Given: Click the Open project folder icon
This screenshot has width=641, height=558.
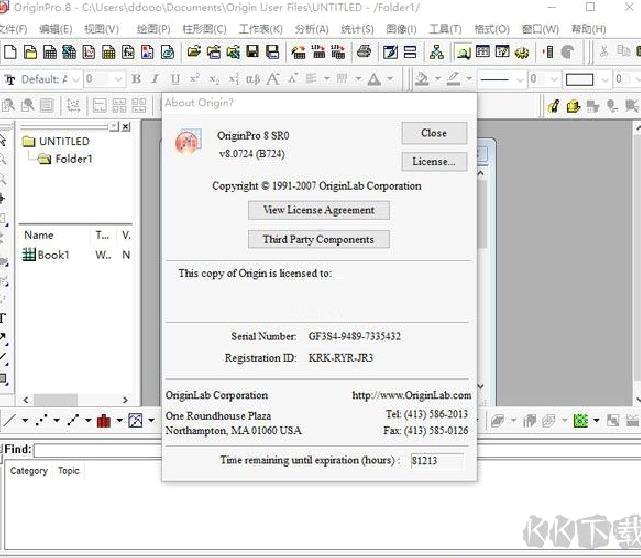Looking at the screenshot, I should [x=194, y=52].
